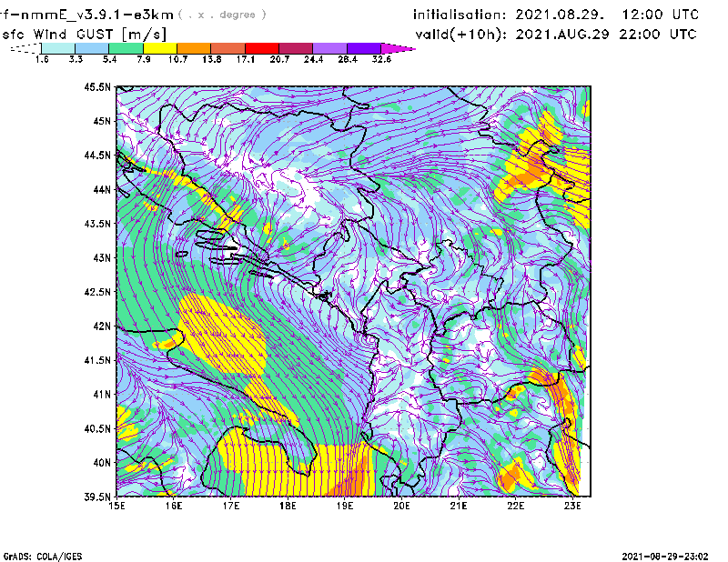Click the "43.5N" latitude label
The width and height of the screenshot is (728, 562).
[x=98, y=224]
